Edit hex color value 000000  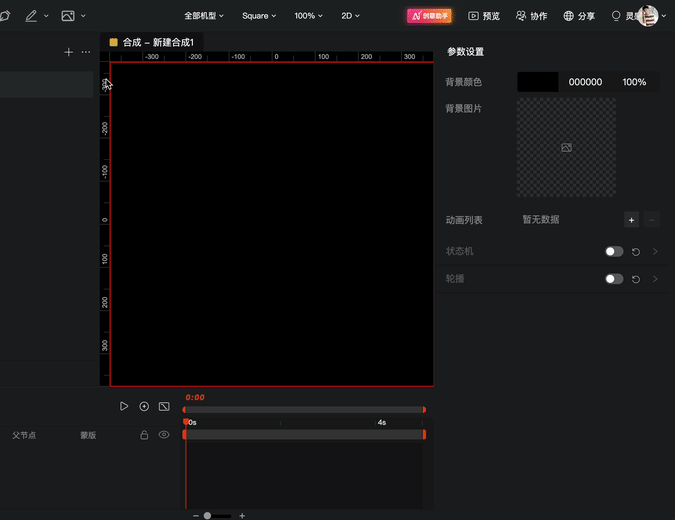tap(585, 82)
